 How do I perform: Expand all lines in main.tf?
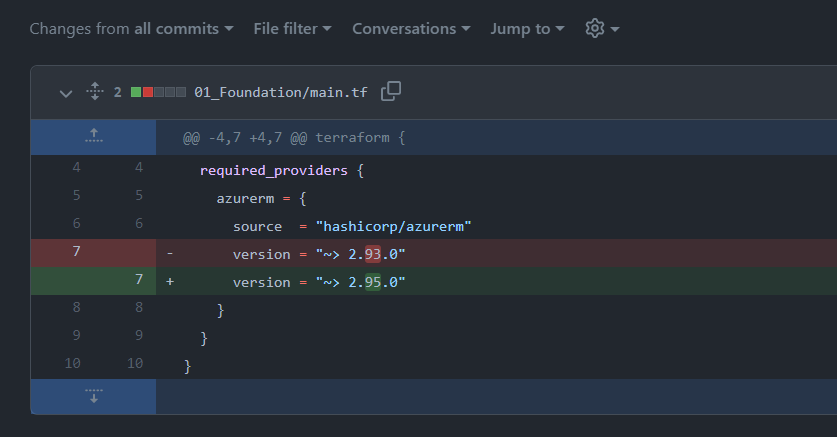coord(94,92)
